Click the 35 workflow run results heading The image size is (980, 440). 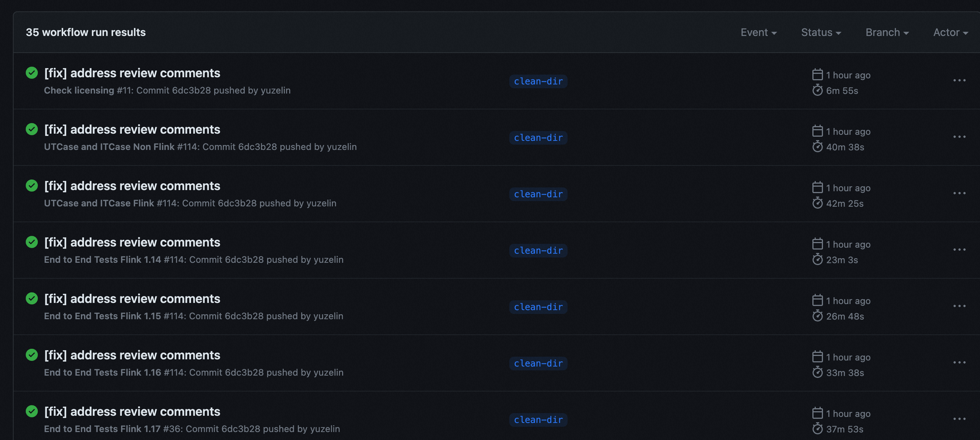click(86, 32)
